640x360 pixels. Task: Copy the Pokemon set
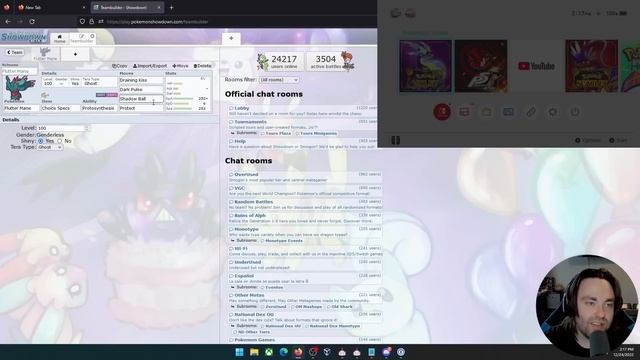tap(120, 66)
